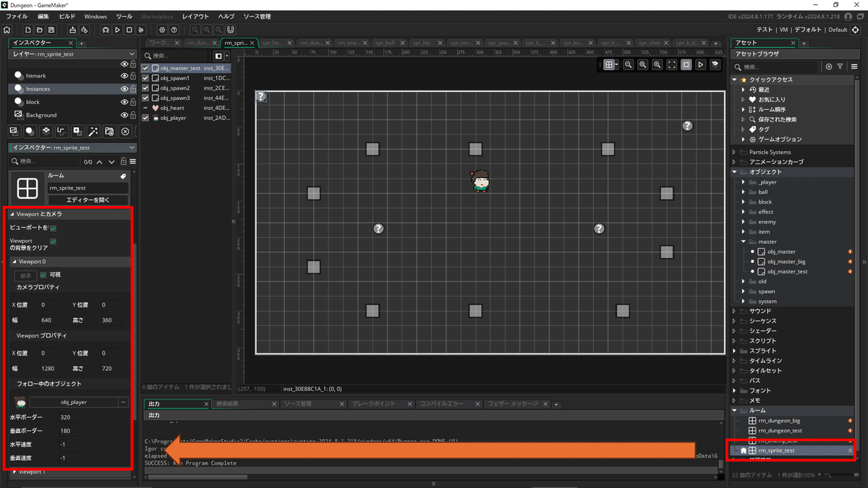This screenshot has width=868, height=488.
Task: Open the Help question mark toolbar icon
Action: point(174,30)
